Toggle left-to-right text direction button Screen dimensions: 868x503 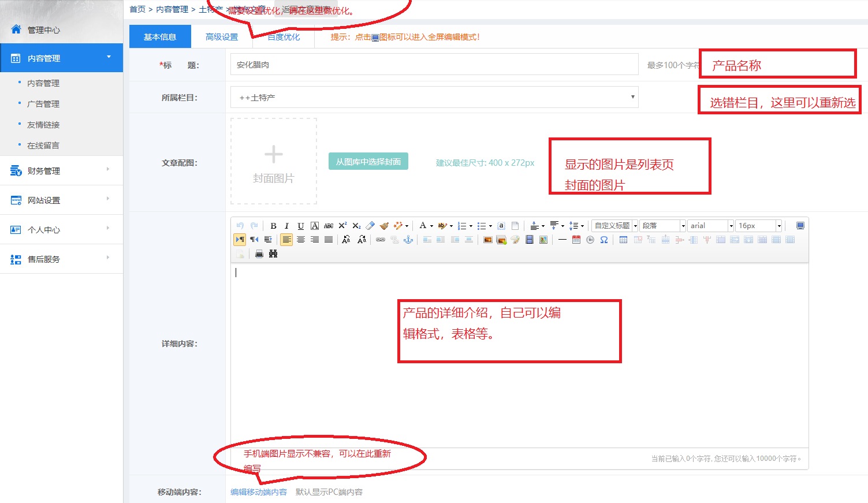[240, 240]
